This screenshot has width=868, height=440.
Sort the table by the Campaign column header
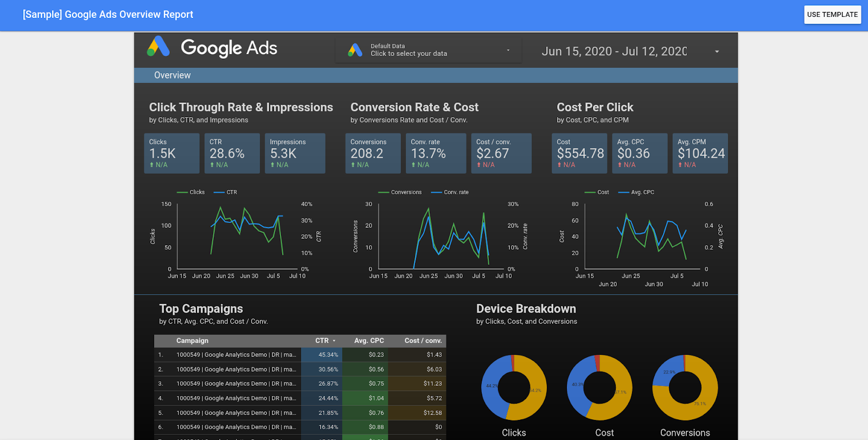[192, 341]
